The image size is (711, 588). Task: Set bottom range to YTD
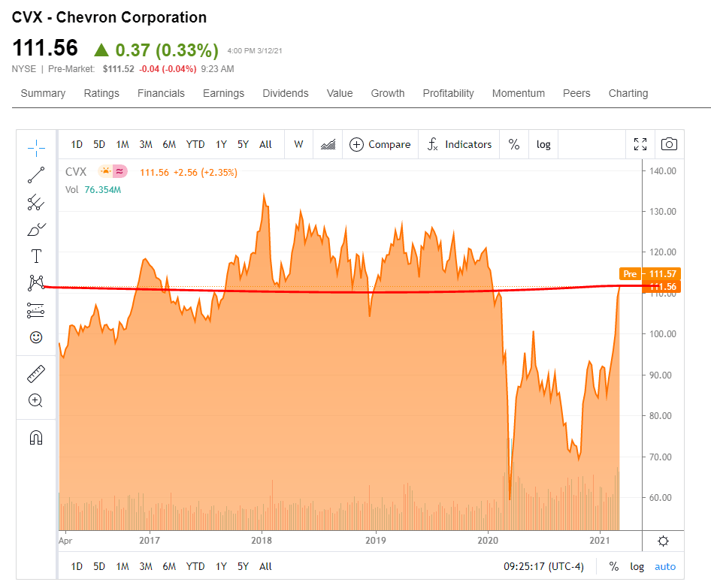coord(195,566)
